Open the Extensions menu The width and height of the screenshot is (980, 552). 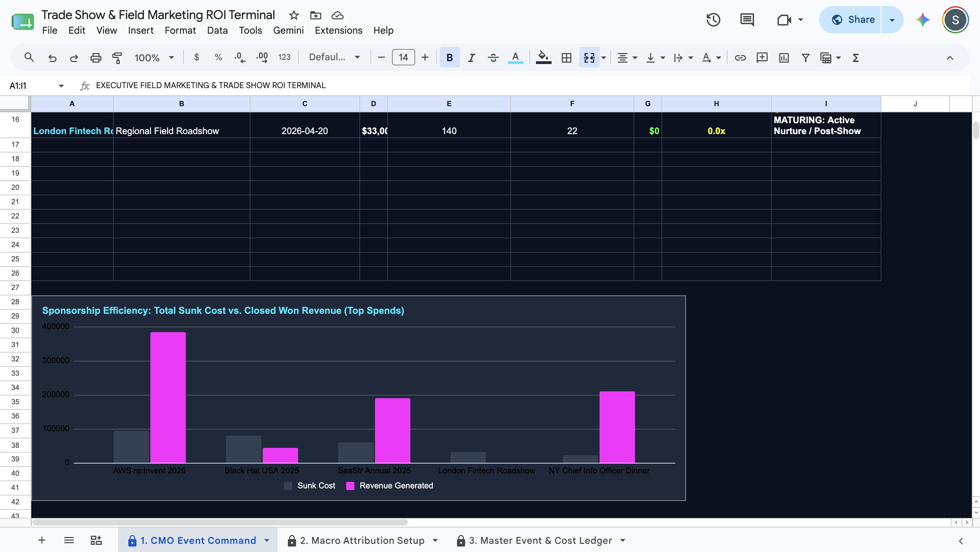338,30
